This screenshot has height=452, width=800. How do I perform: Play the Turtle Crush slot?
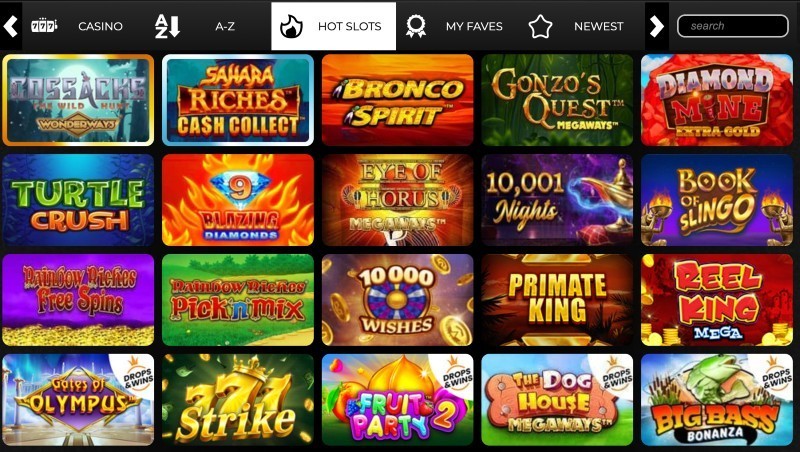tap(78, 200)
